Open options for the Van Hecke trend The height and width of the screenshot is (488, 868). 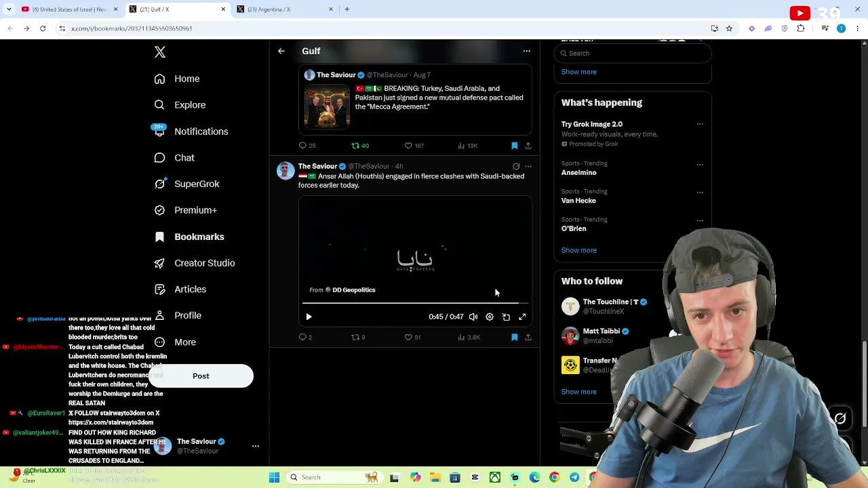700,192
